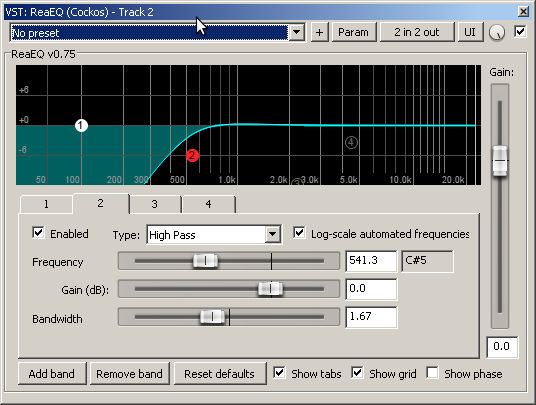The width and height of the screenshot is (536, 405).
Task: Click the Bandwidth value field 1.67
Action: tap(371, 317)
